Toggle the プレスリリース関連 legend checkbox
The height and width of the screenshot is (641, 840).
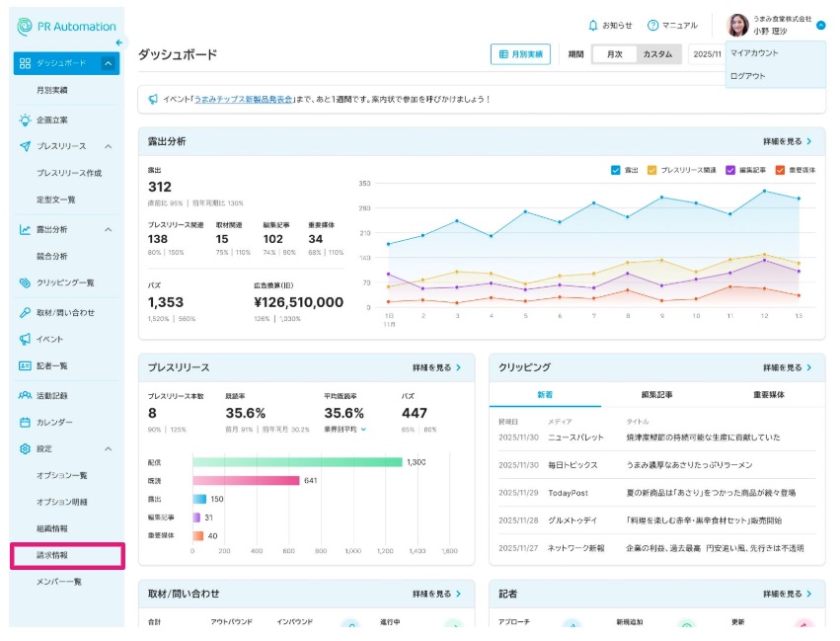coord(652,170)
